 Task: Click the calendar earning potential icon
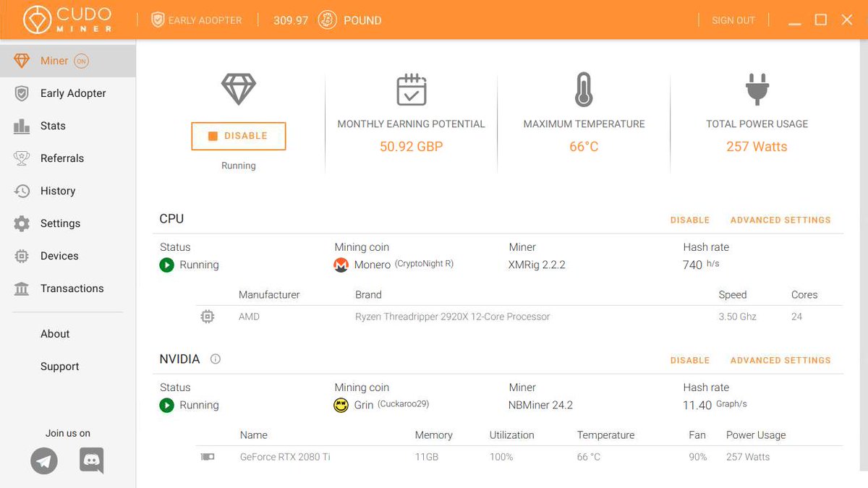coord(412,90)
